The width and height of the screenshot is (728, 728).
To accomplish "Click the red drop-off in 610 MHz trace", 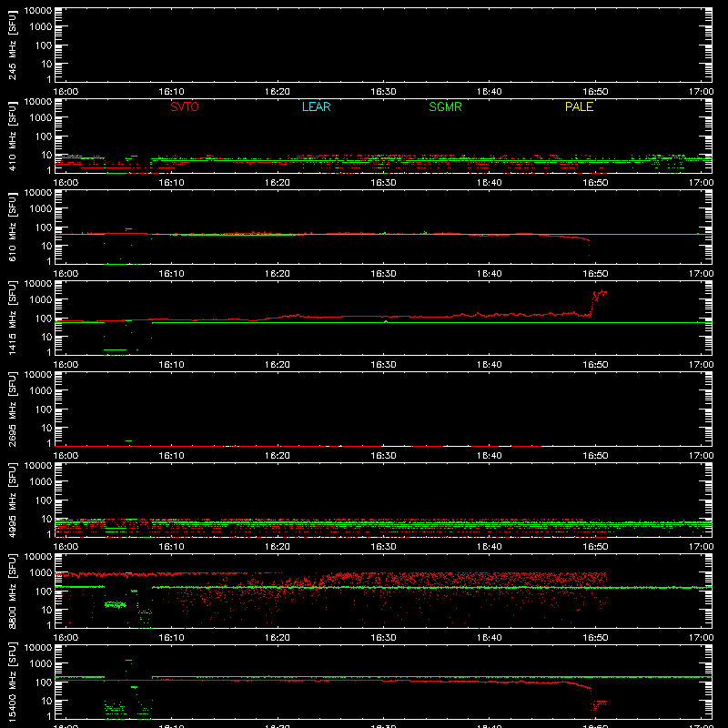I will [586, 244].
